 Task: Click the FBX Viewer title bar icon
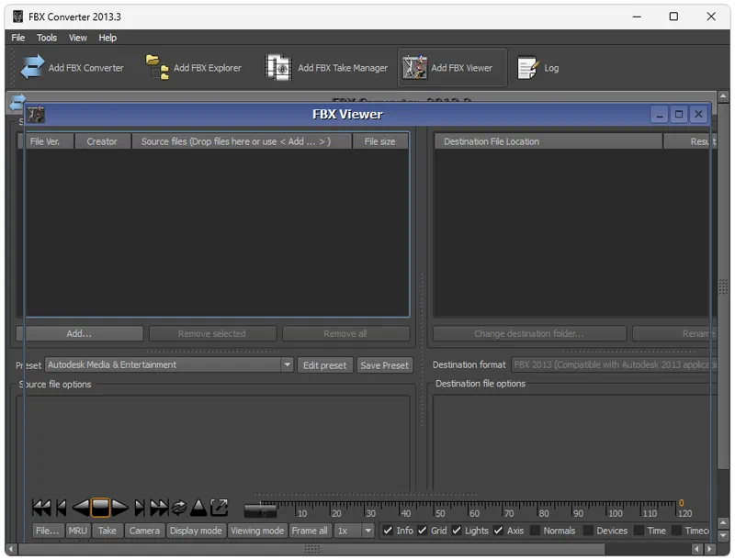coord(36,114)
